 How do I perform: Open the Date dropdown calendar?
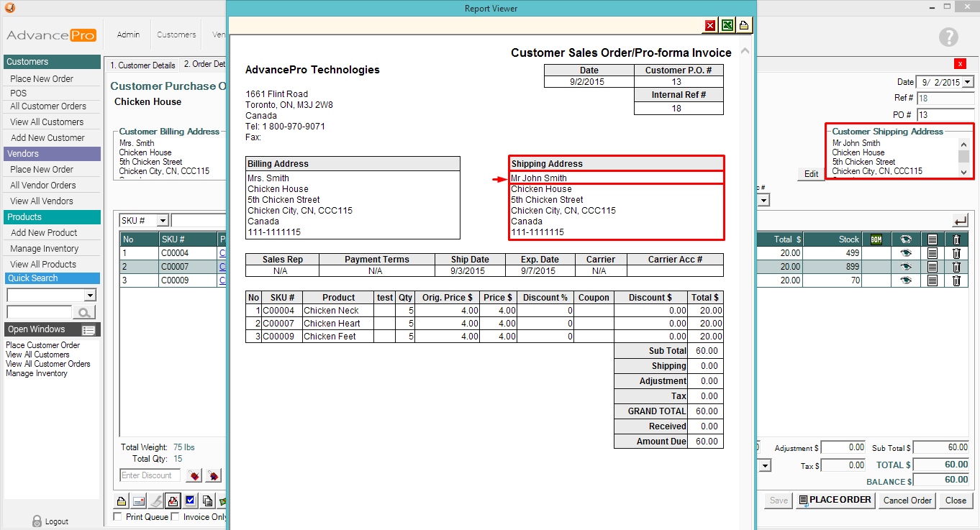pos(967,83)
